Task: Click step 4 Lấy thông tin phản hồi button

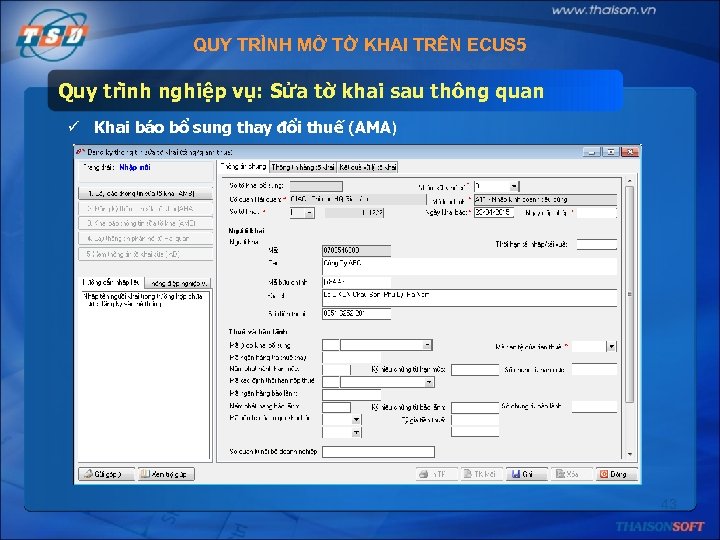Action: pos(146,238)
